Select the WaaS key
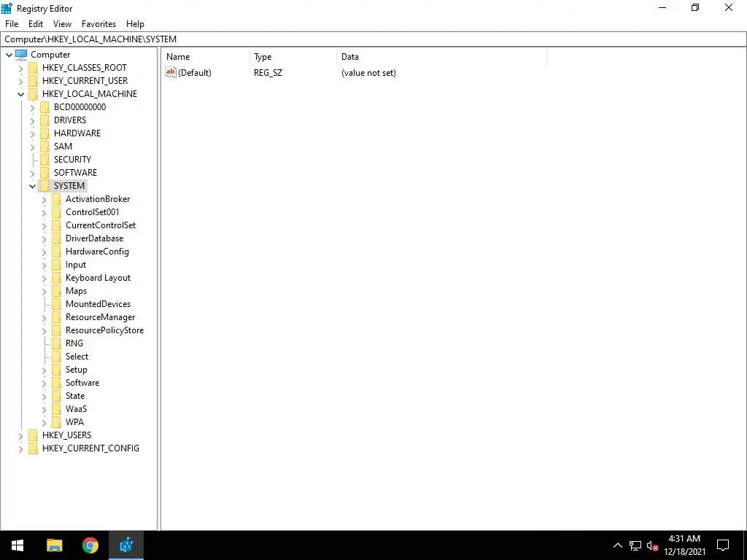The height and width of the screenshot is (560, 747). 76,409
